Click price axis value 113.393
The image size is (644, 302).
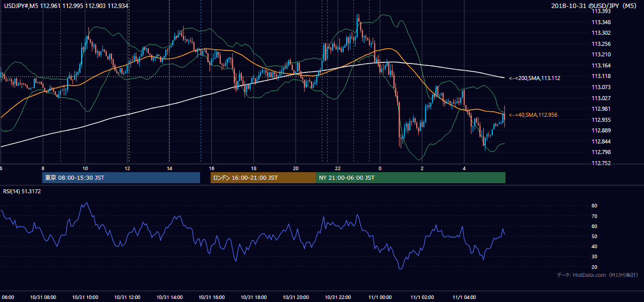point(601,11)
